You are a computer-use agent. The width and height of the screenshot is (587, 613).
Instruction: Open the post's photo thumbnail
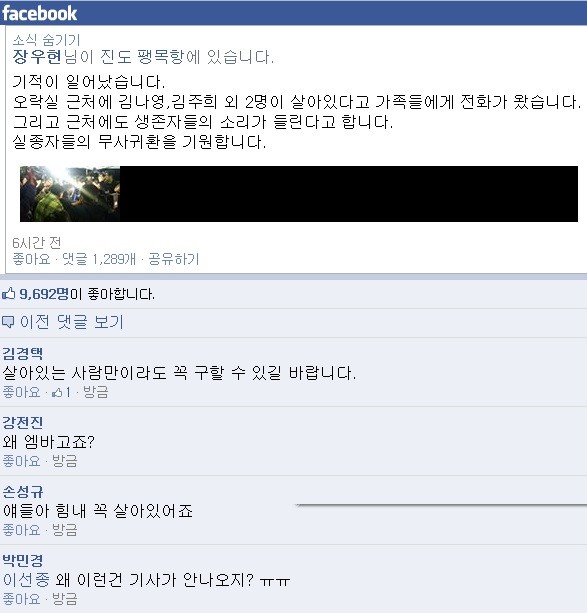coord(70,194)
